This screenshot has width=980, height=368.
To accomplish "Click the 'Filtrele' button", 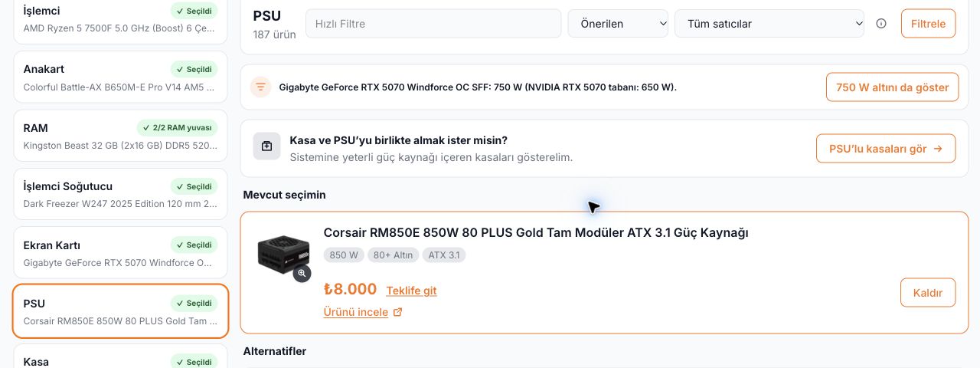I will tap(928, 24).
